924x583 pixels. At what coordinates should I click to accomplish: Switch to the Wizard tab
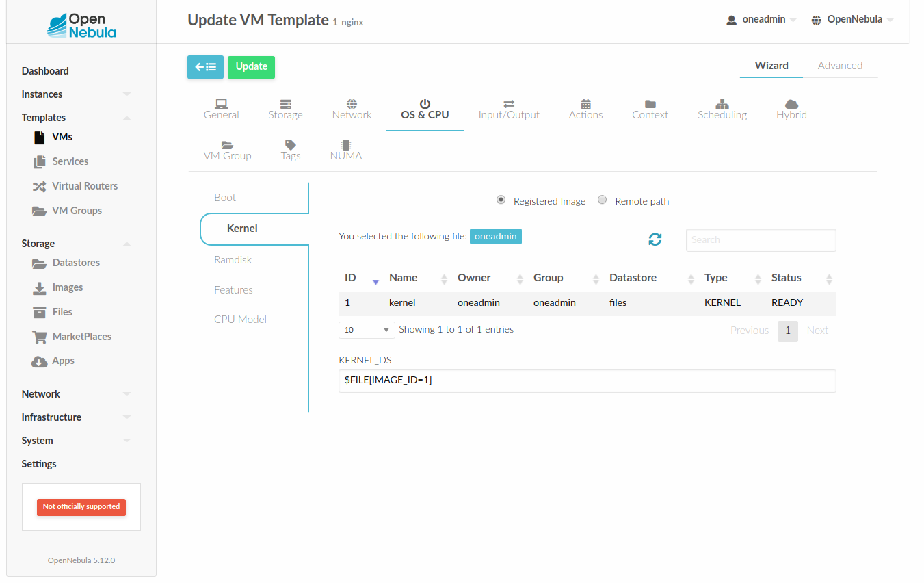(x=771, y=66)
